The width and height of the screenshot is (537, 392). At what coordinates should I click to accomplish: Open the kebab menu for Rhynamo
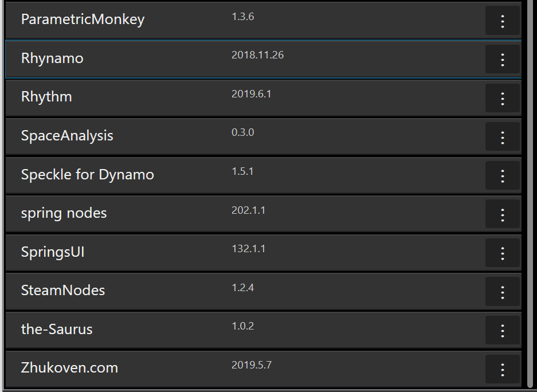click(x=503, y=59)
